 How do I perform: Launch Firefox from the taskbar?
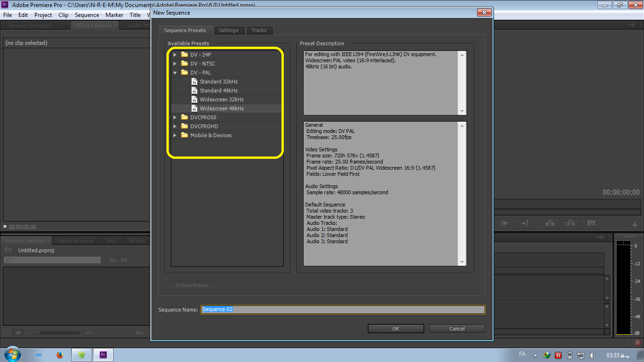(x=59, y=355)
